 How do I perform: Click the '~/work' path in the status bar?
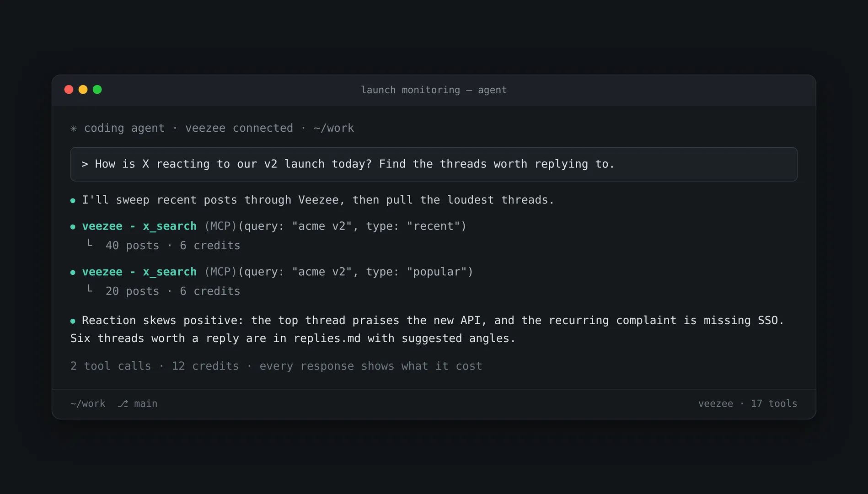88,403
